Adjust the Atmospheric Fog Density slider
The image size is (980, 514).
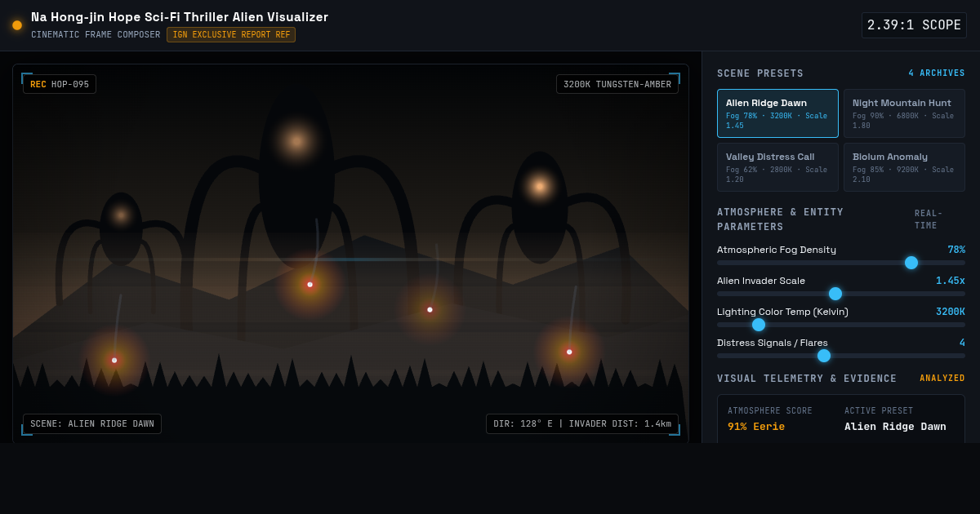(841, 263)
